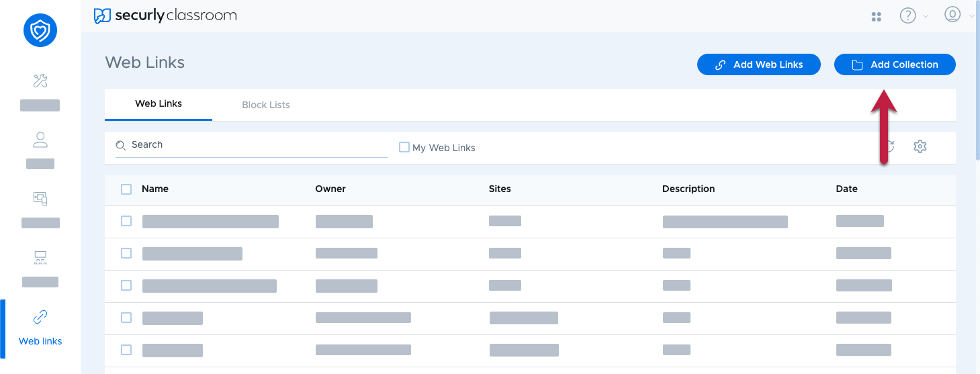
Task: Click the Add Collection button
Action: coord(895,64)
